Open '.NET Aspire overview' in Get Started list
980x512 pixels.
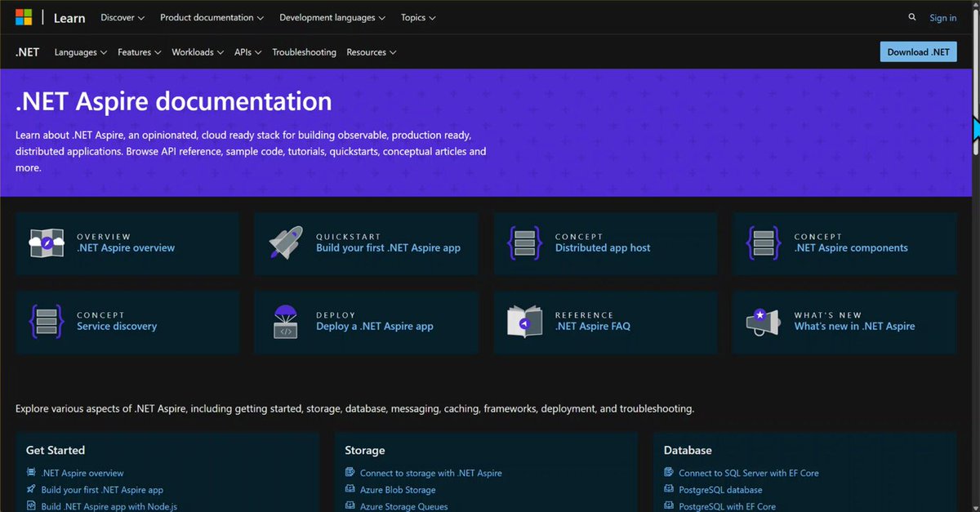click(82, 473)
